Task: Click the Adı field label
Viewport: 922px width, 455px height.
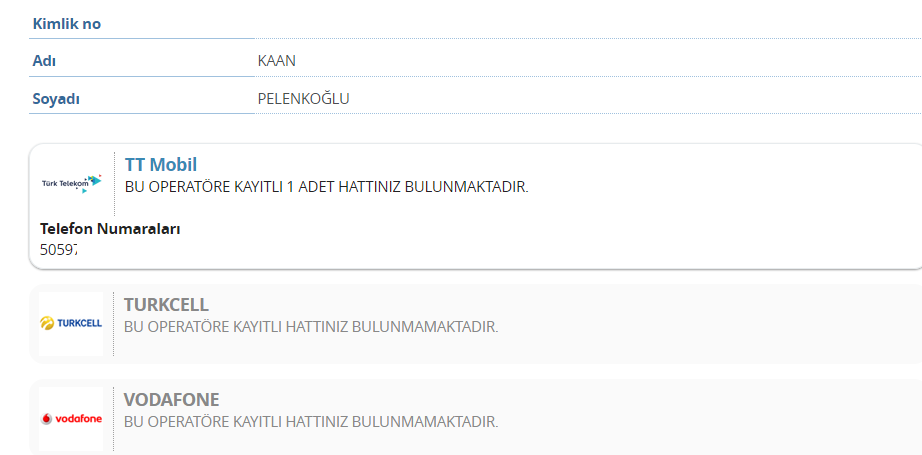Action: (x=44, y=61)
